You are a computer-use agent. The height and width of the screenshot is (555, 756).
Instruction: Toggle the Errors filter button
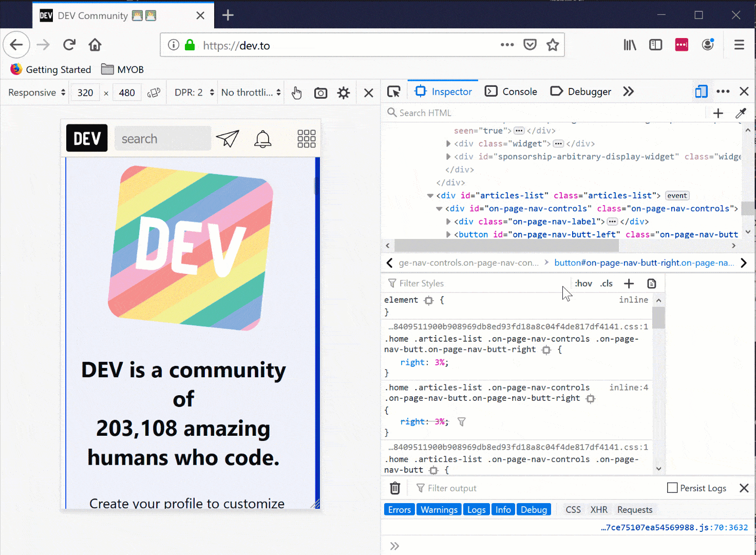tap(399, 510)
